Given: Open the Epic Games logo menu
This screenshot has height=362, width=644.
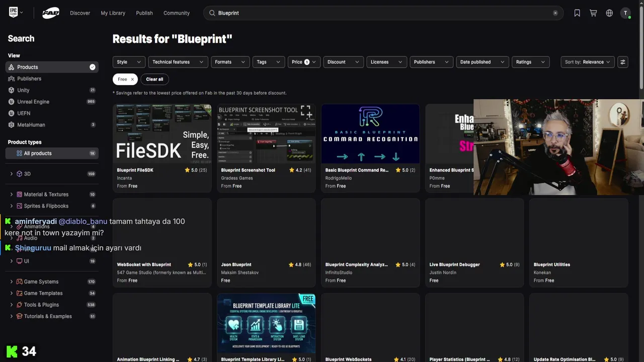Looking at the screenshot, I should [x=16, y=13].
